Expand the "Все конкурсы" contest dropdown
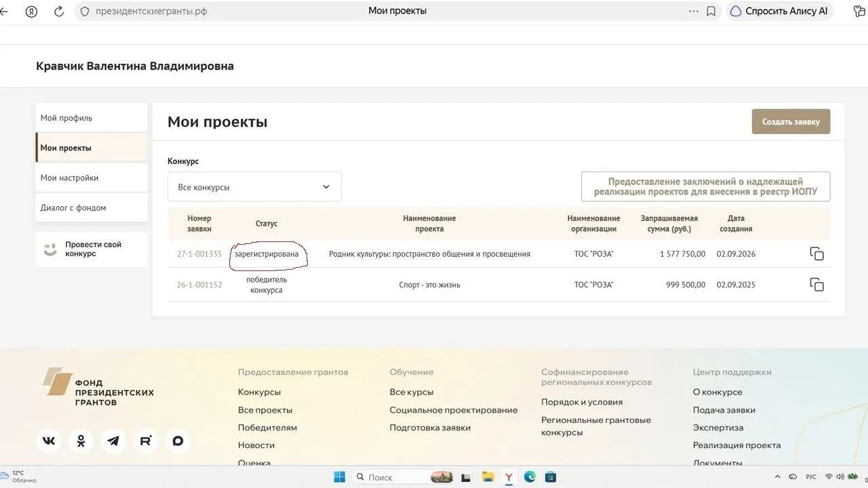The image size is (868, 488). [254, 186]
